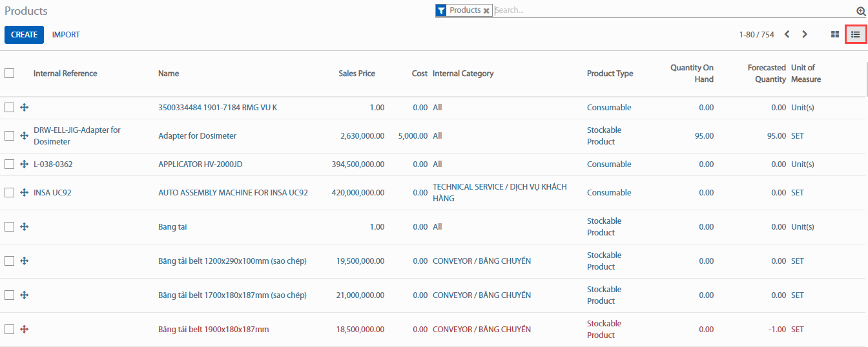Image resolution: width=868 pixels, height=347 pixels.
Task: Switch to list view icon
Action: coord(856,34)
